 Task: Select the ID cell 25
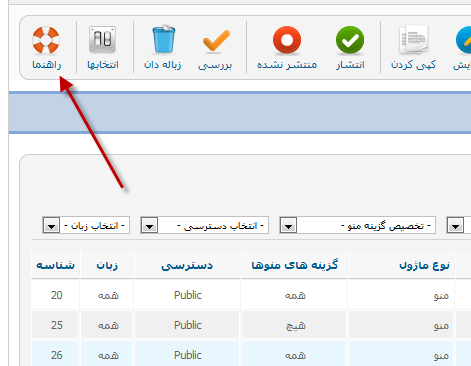pyautogui.click(x=56, y=325)
